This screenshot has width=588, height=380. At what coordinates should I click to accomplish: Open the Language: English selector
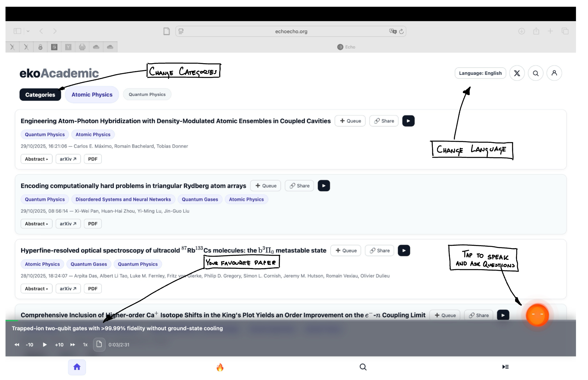click(480, 73)
